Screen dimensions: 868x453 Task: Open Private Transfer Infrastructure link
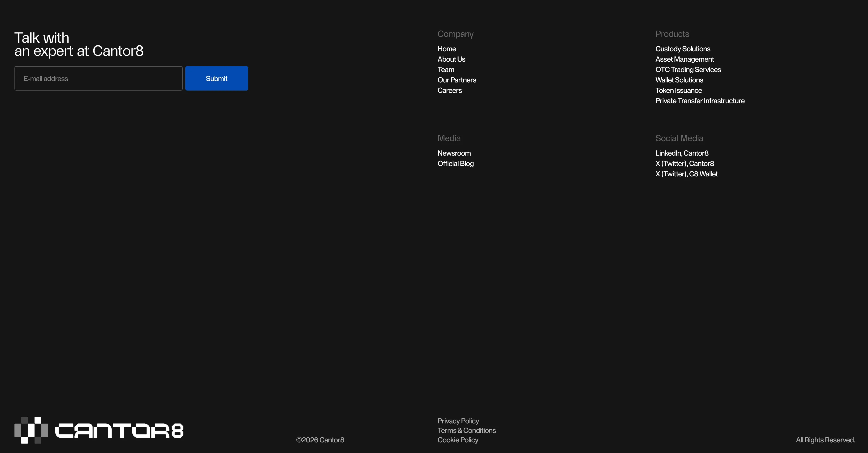click(700, 101)
